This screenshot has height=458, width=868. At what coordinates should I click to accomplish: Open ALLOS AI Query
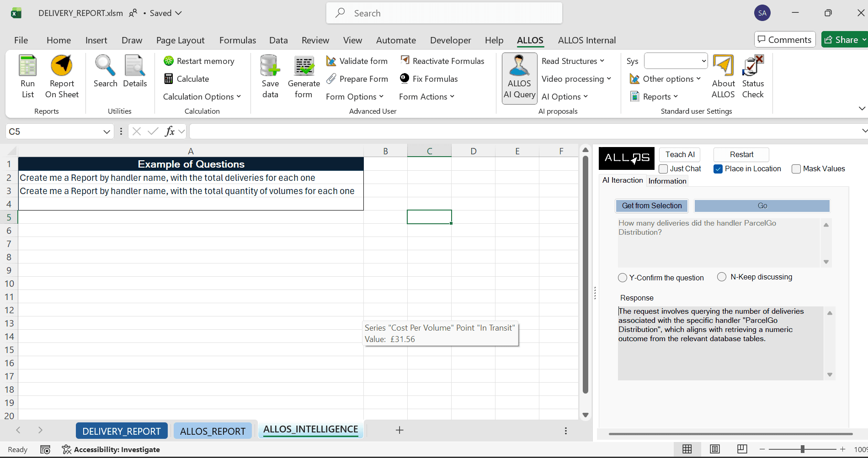coord(520,79)
